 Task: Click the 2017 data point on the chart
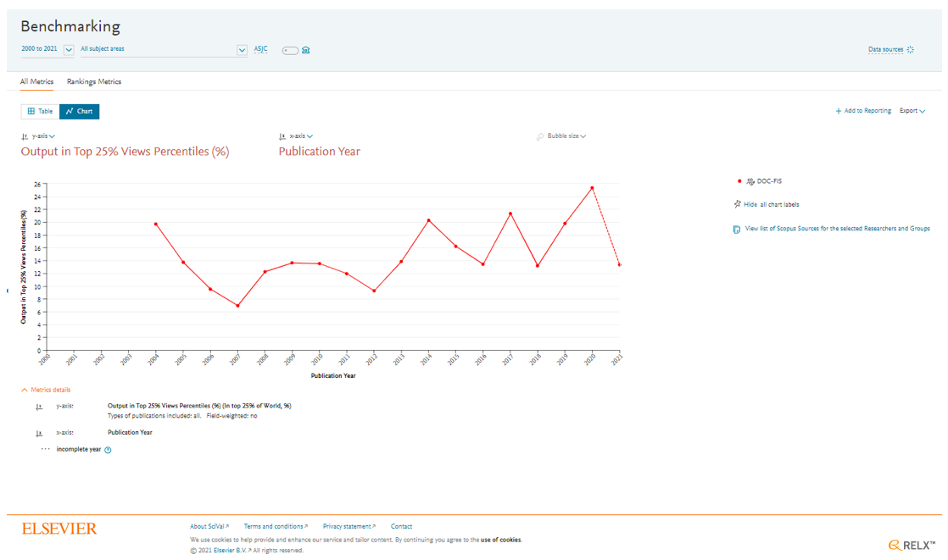coord(510,213)
